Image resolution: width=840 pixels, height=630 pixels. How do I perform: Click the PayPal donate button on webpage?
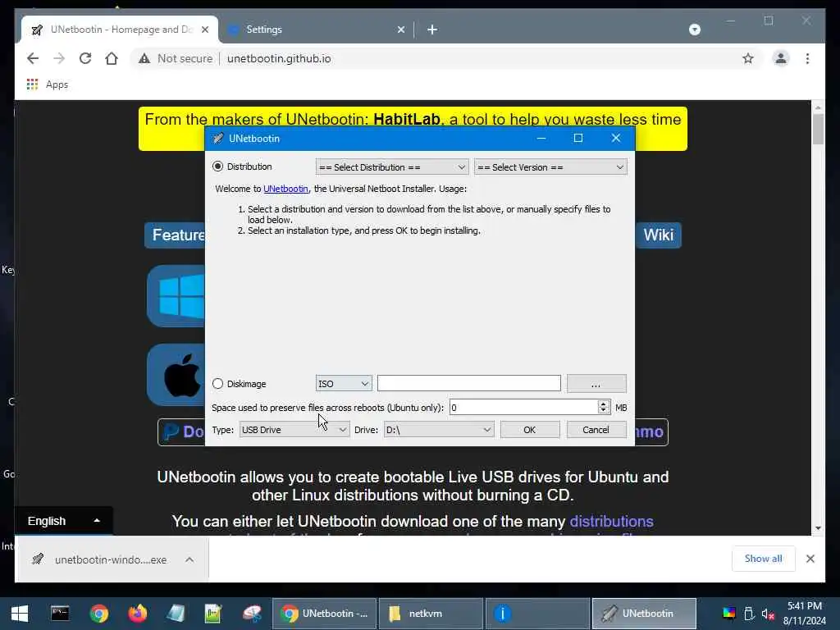click(x=182, y=431)
